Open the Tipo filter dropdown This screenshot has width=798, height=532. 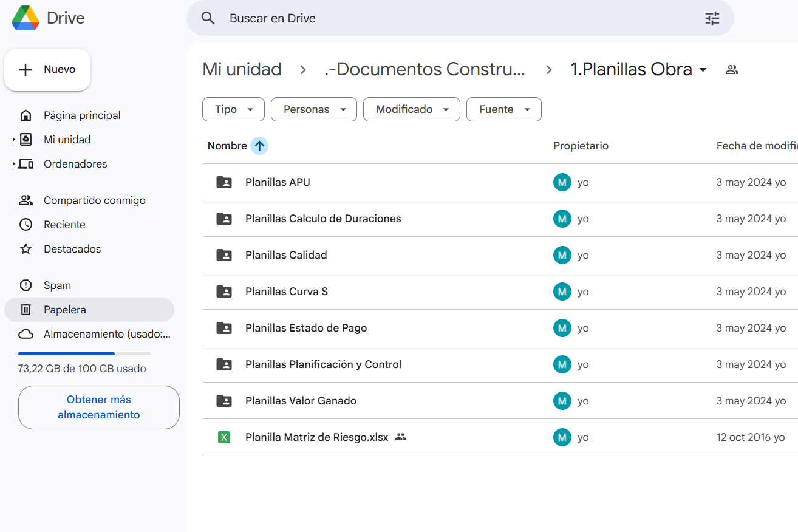click(x=233, y=109)
